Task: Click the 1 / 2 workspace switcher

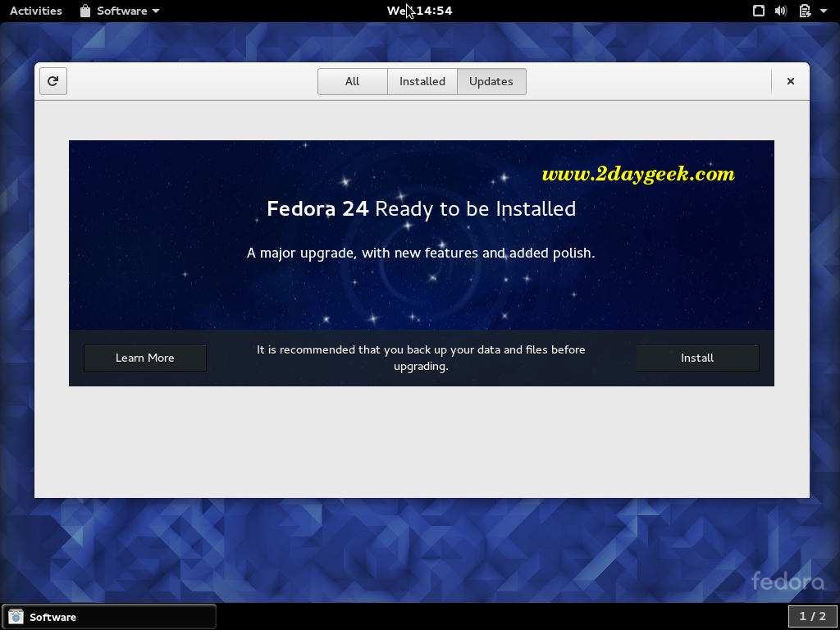Action: (812, 616)
